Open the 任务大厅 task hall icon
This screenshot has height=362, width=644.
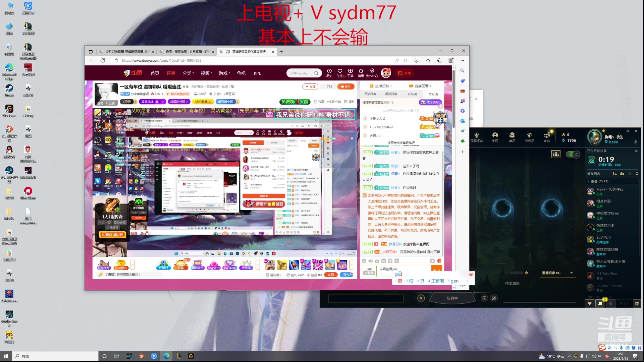click(104, 265)
